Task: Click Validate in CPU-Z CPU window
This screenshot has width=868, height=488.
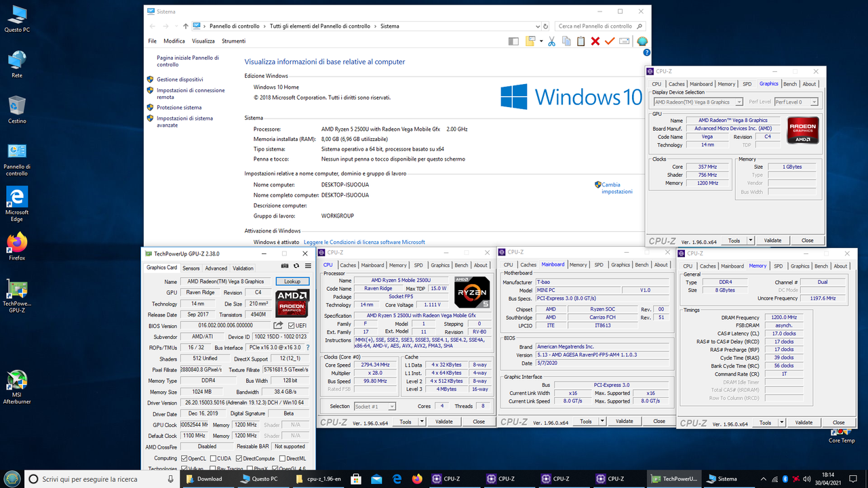Action: point(444,422)
